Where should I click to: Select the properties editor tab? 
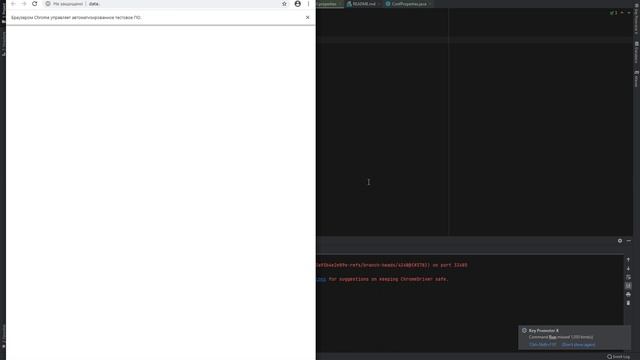tap(329, 4)
